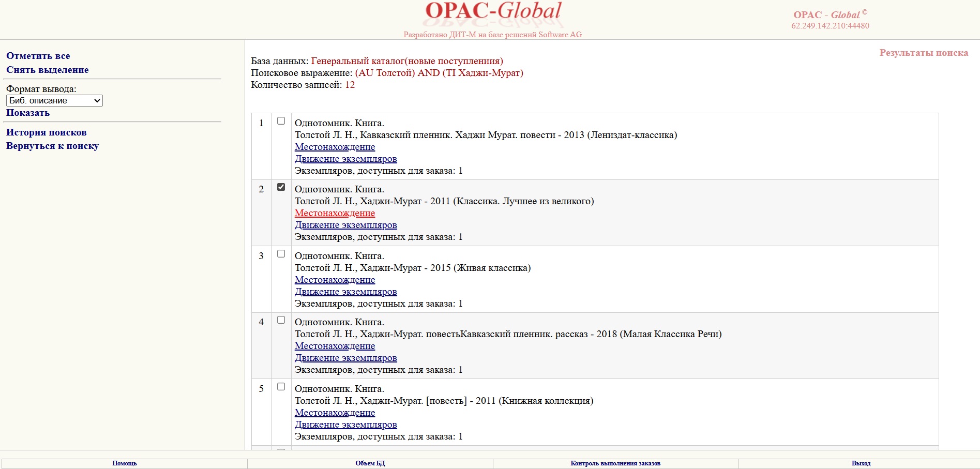Tick the checkbox for record 3
Viewport: 980px width, 469px height.
point(281,254)
